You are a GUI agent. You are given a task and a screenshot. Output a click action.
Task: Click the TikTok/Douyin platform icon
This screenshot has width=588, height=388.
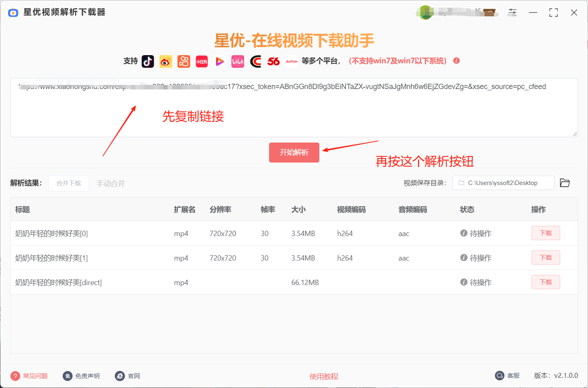(x=148, y=61)
